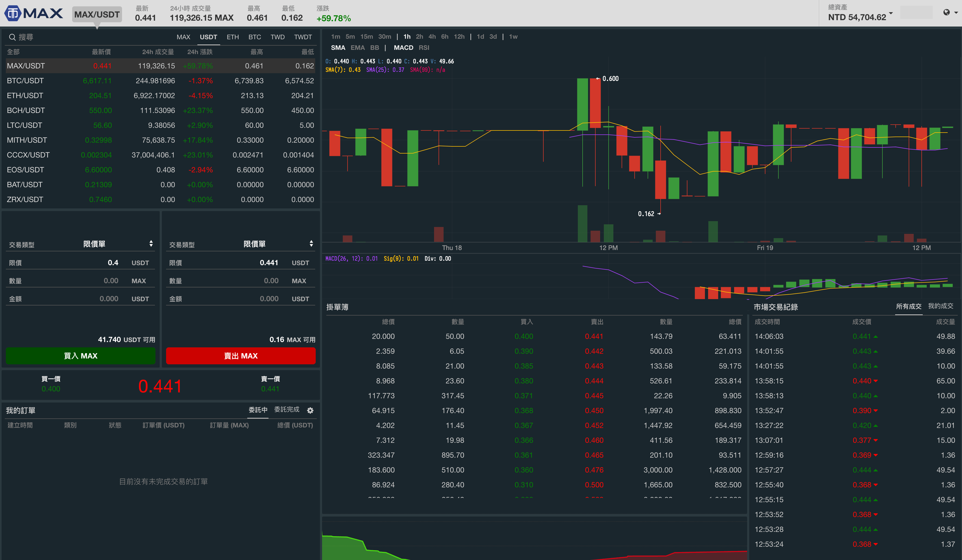Viewport: 962px width, 560px height.
Task: Toggle RSI indicator
Action: [x=424, y=48]
